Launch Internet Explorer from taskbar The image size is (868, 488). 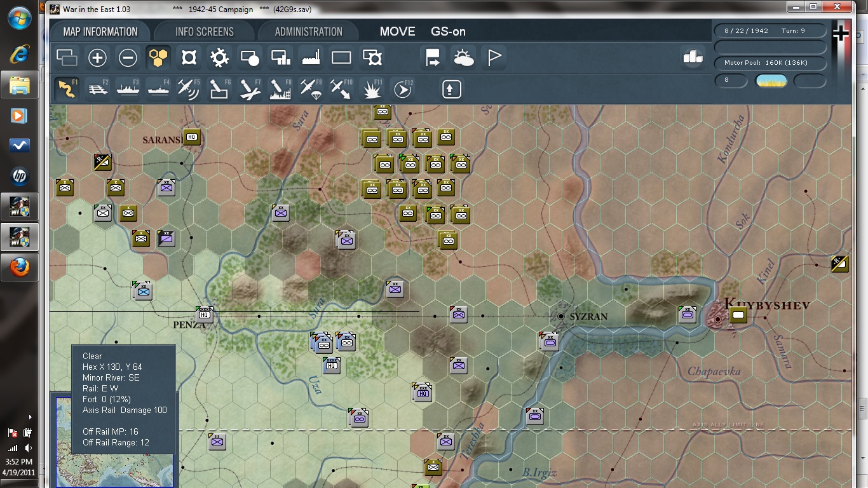click(x=20, y=54)
